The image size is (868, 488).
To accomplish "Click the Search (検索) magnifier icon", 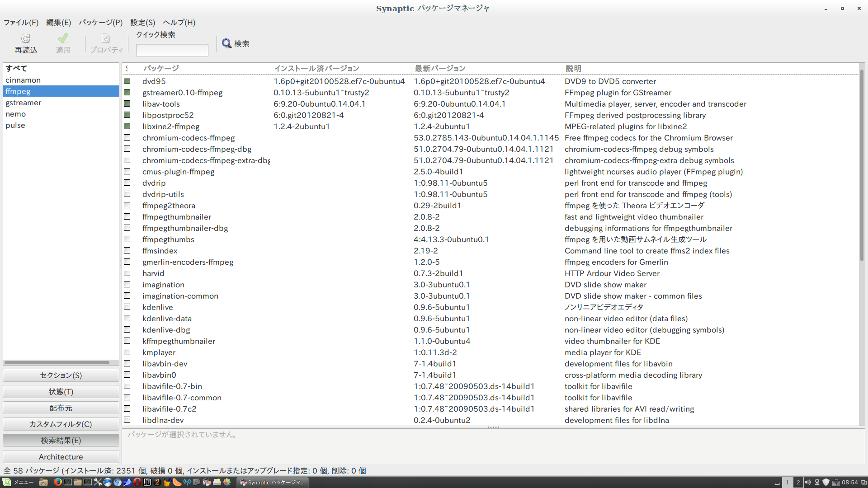I will tap(226, 43).
